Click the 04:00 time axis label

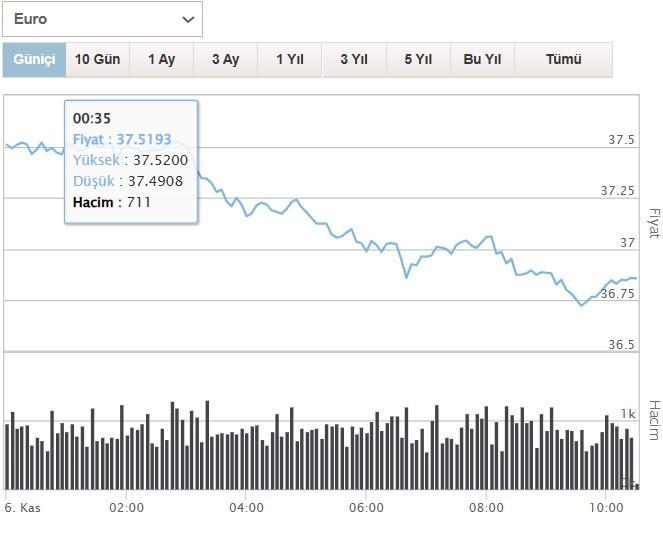pyautogui.click(x=247, y=507)
